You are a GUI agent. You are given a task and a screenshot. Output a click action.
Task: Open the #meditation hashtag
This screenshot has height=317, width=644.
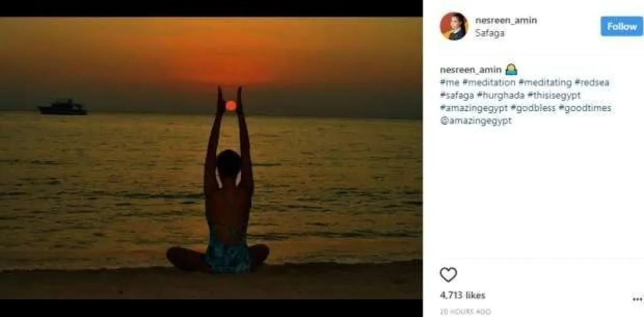(x=489, y=83)
